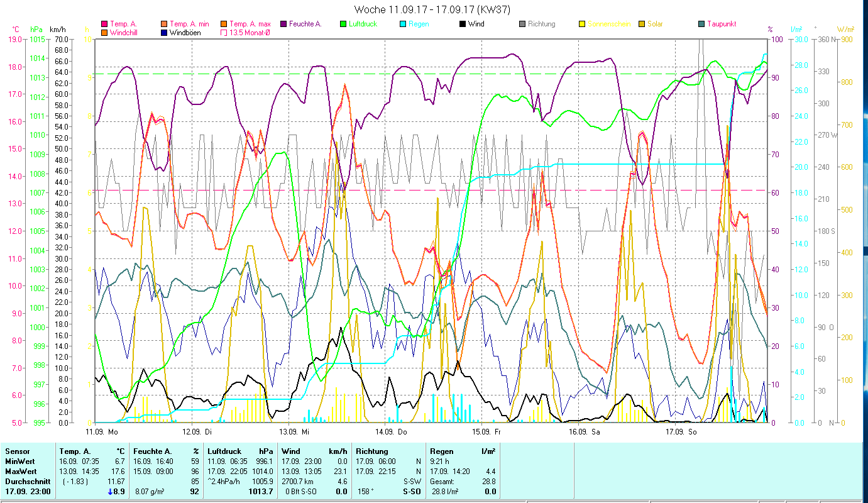Click the 11.09. Mo date label
868x503 pixels.
click(x=102, y=432)
